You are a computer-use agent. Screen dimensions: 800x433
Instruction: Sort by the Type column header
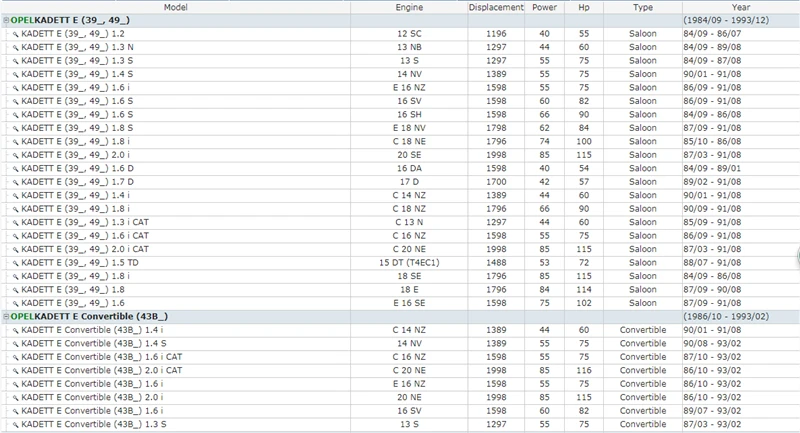point(643,7)
